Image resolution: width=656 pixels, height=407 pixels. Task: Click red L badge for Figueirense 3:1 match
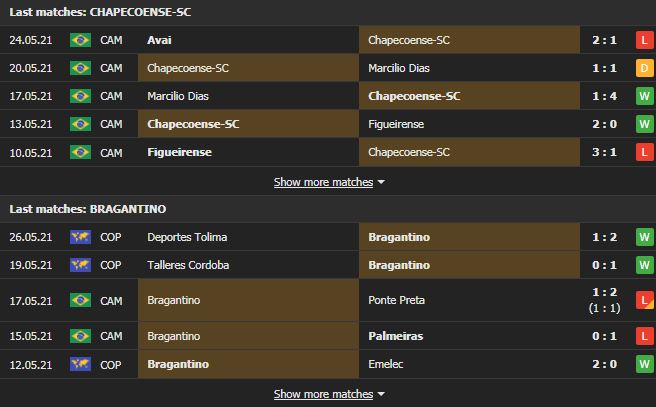coord(645,152)
